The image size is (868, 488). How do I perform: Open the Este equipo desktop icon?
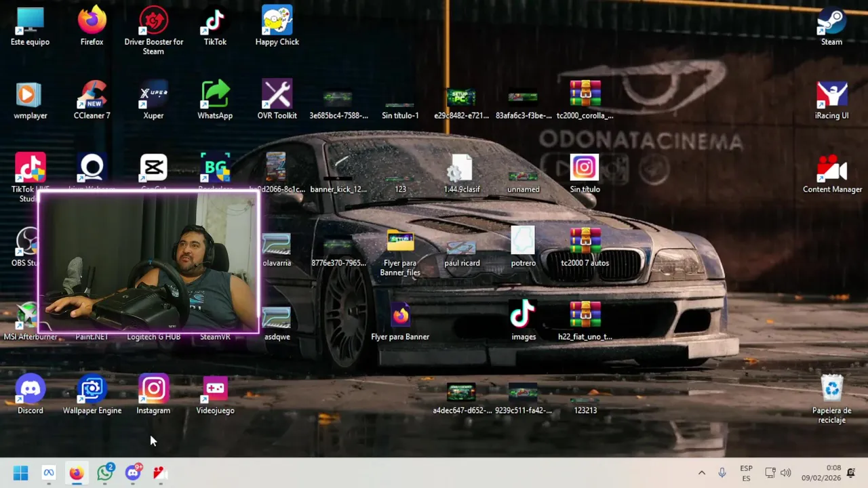(30, 26)
